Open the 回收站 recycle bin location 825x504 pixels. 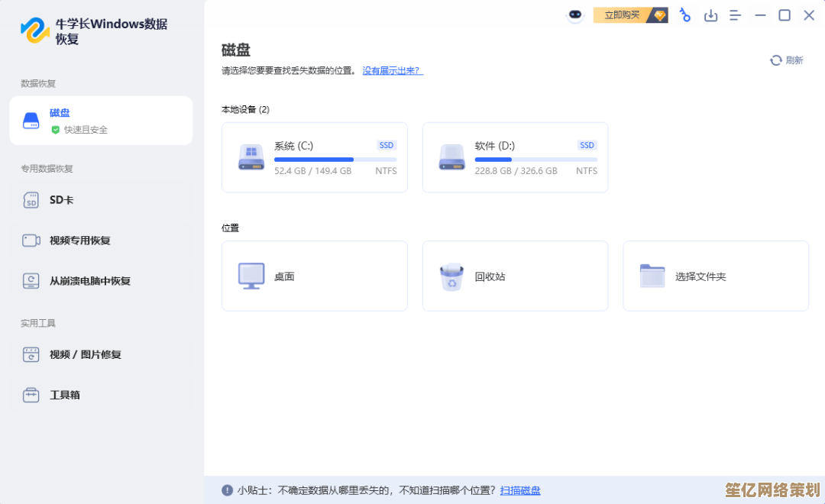point(515,276)
